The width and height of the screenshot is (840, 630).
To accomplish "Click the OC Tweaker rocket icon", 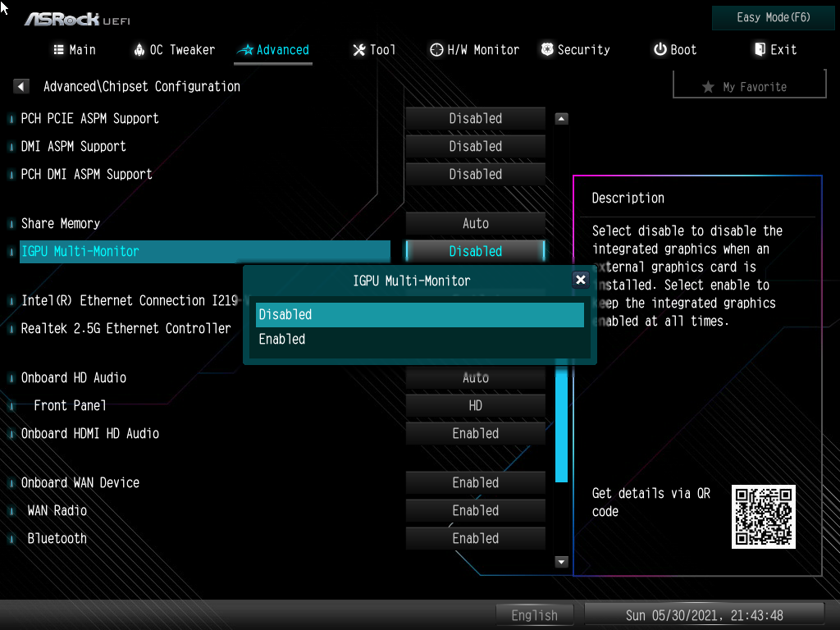I will pyautogui.click(x=139, y=50).
